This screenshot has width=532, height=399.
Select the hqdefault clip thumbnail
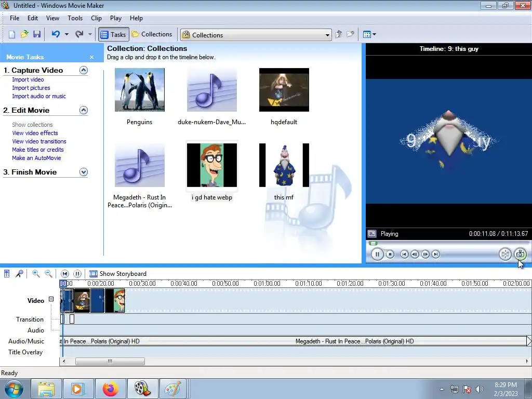coord(284,90)
